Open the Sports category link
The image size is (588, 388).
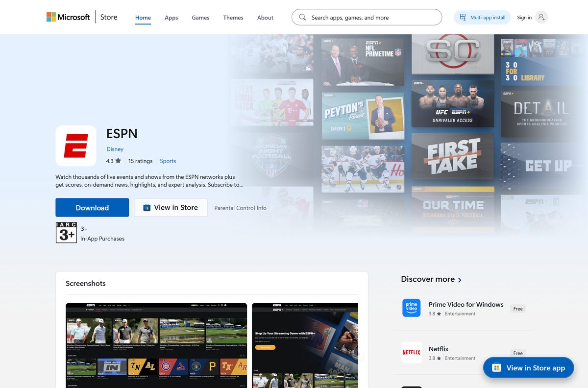[x=168, y=161]
